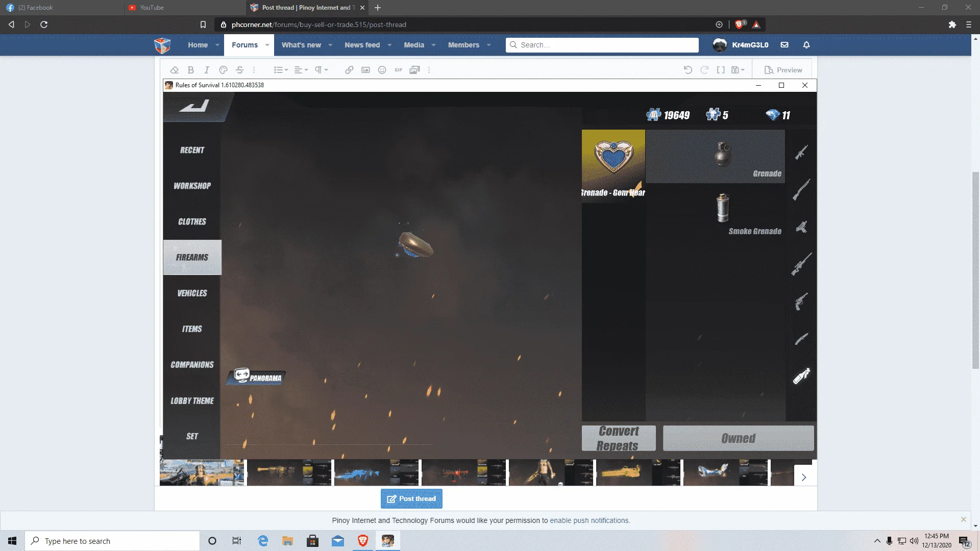
Task: Open the Forums tab
Action: pos(244,45)
